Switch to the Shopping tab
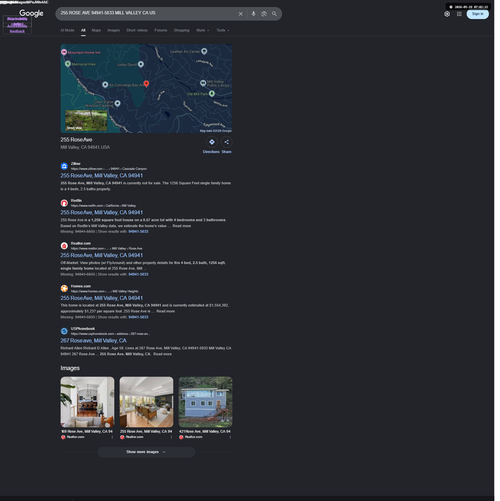Screen dimensions: 500x501 (x=181, y=30)
